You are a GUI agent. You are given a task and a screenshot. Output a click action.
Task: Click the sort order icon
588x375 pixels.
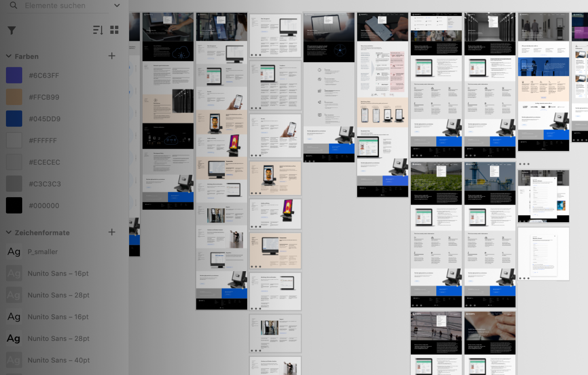tap(98, 30)
